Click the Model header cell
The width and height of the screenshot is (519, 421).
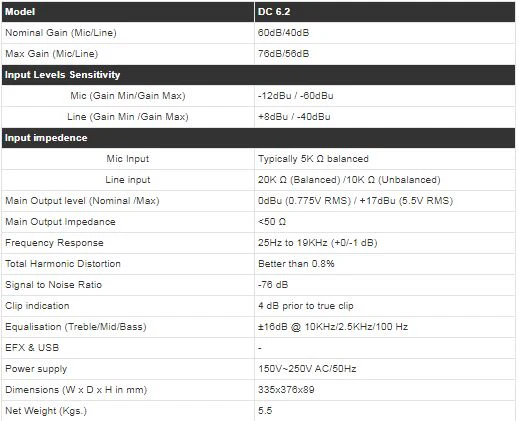[128, 12]
